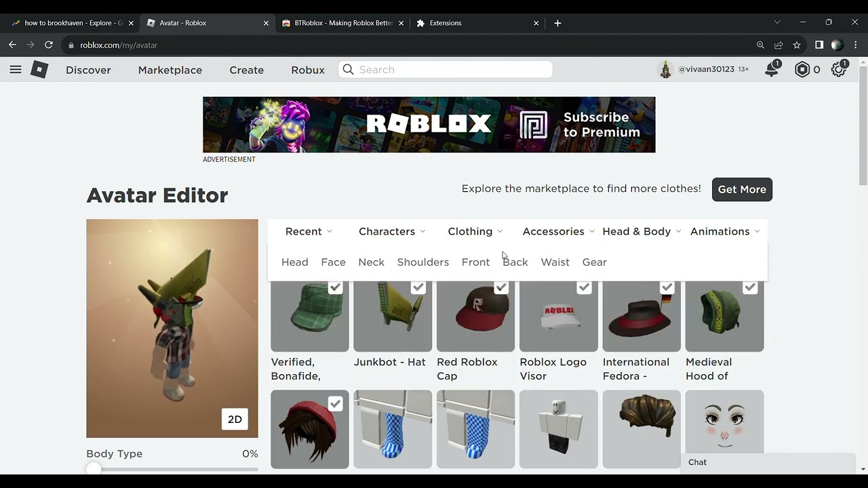Open the Chat panel
The width and height of the screenshot is (868, 488).
(x=768, y=462)
